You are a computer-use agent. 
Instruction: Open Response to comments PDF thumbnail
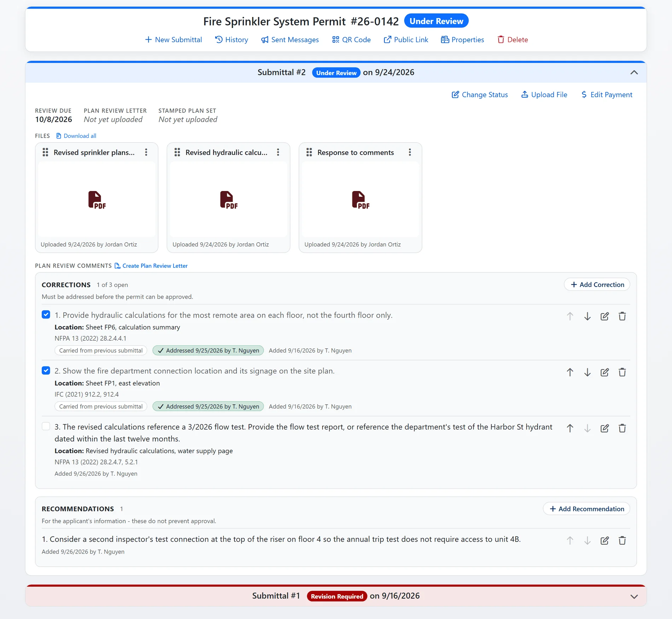[x=360, y=199]
